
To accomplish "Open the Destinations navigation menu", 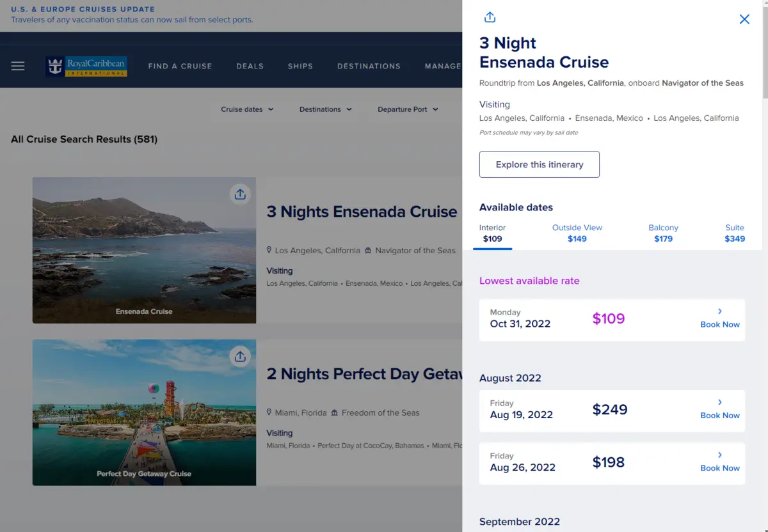I will [369, 66].
